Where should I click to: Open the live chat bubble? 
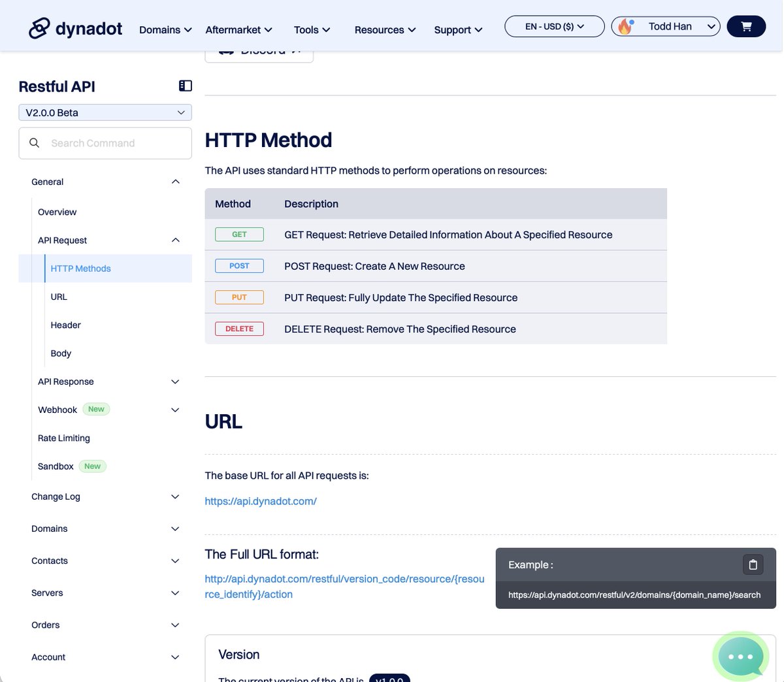coord(740,657)
